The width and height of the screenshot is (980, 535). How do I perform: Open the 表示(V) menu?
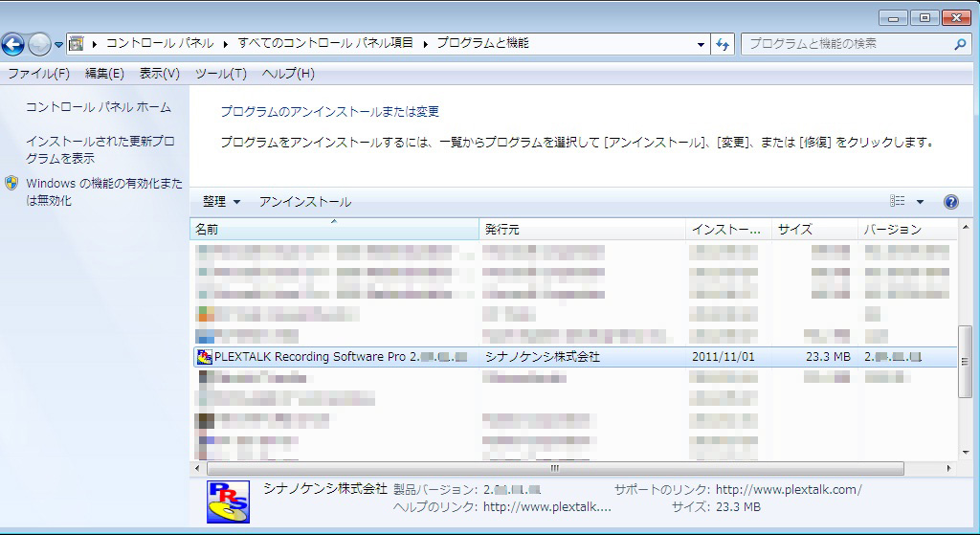(160, 74)
